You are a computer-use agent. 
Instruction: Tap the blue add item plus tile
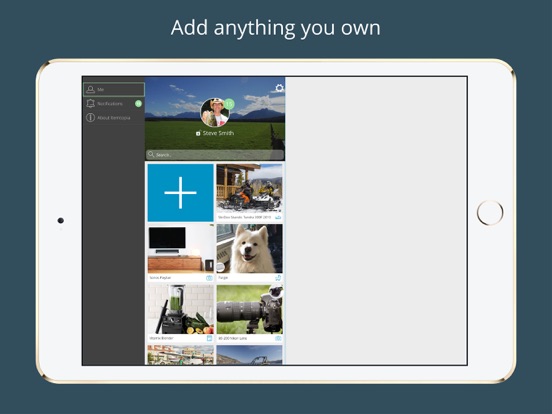tap(180, 193)
